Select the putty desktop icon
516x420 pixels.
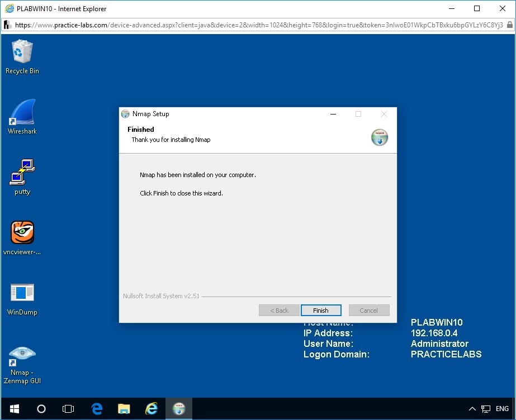pyautogui.click(x=22, y=178)
